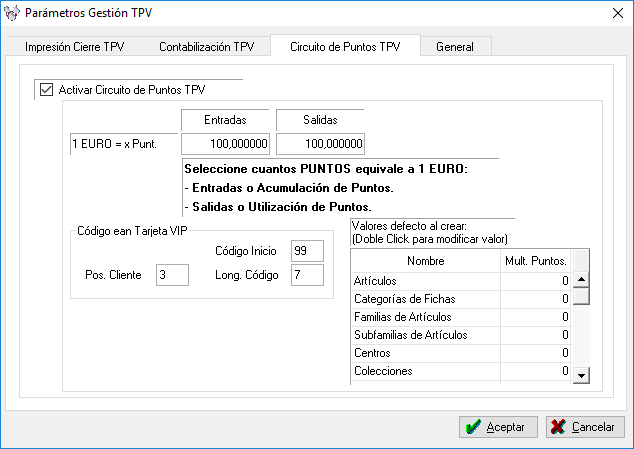Select the Colecciones row

point(460,371)
